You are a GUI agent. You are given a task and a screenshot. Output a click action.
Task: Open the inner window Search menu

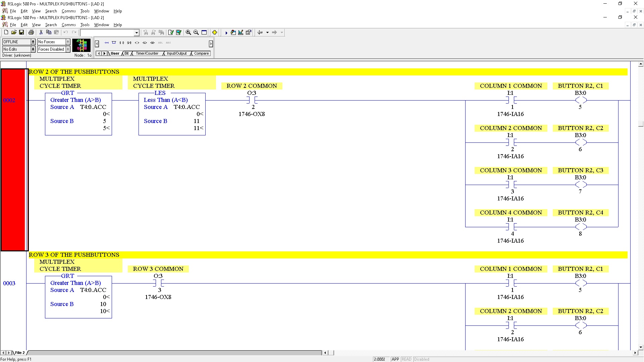click(51, 25)
